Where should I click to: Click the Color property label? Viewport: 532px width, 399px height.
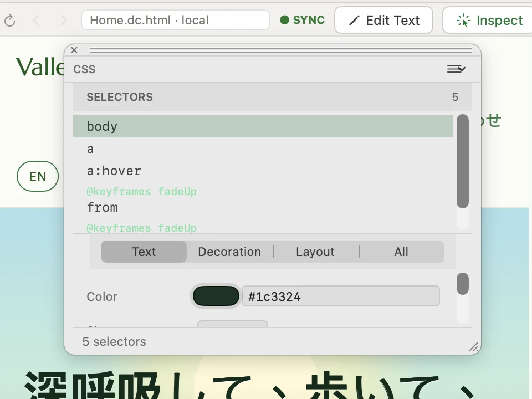(x=102, y=296)
